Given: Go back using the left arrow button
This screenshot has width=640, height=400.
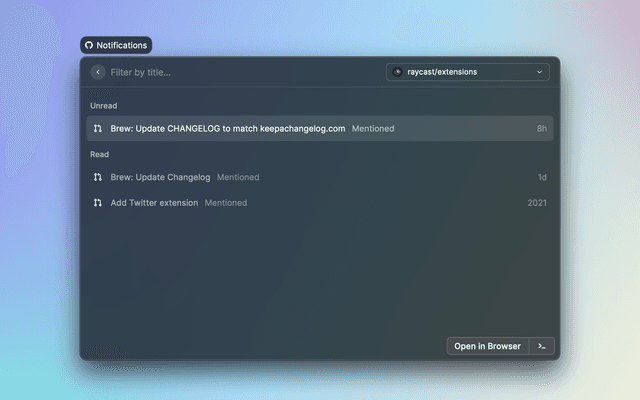Looking at the screenshot, I should point(98,72).
